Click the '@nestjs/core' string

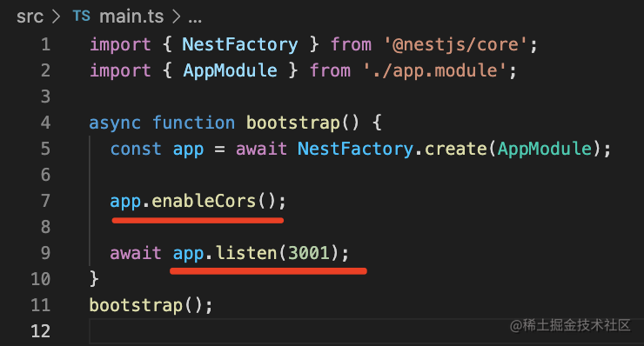455,44
